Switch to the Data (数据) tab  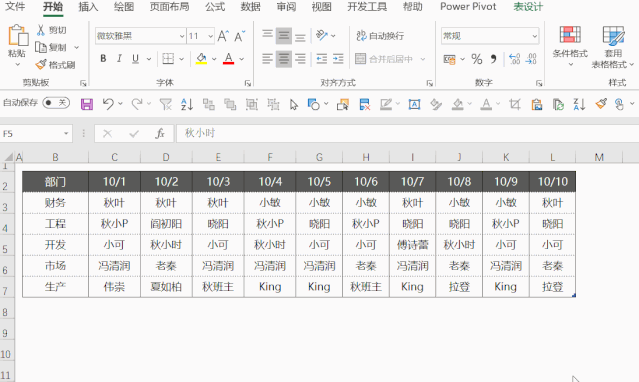pos(250,7)
